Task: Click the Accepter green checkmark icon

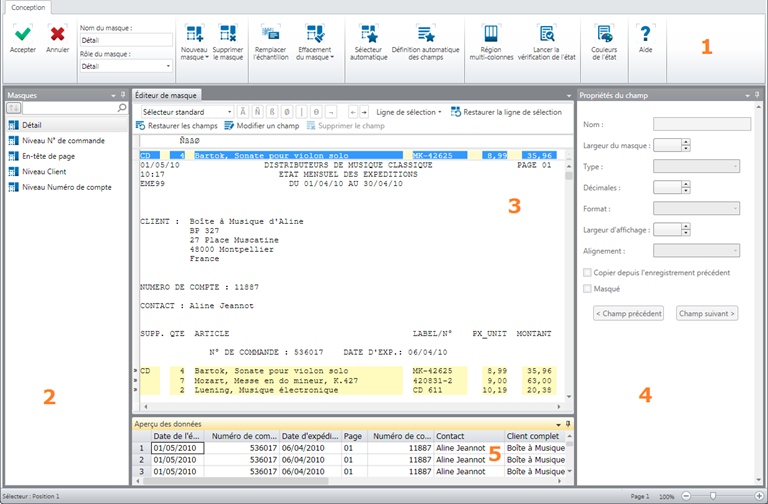Action: point(22,34)
